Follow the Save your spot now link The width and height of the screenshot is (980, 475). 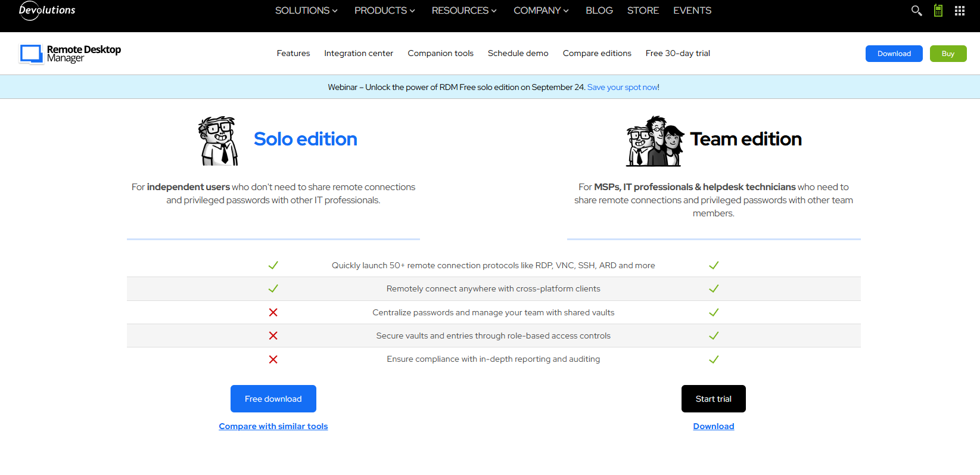[x=623, y=87]
